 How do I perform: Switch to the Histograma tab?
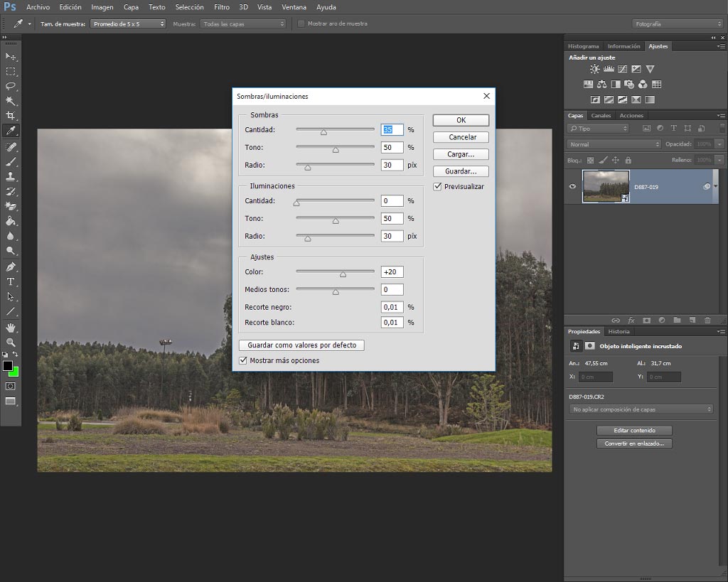tap(583, 46)
